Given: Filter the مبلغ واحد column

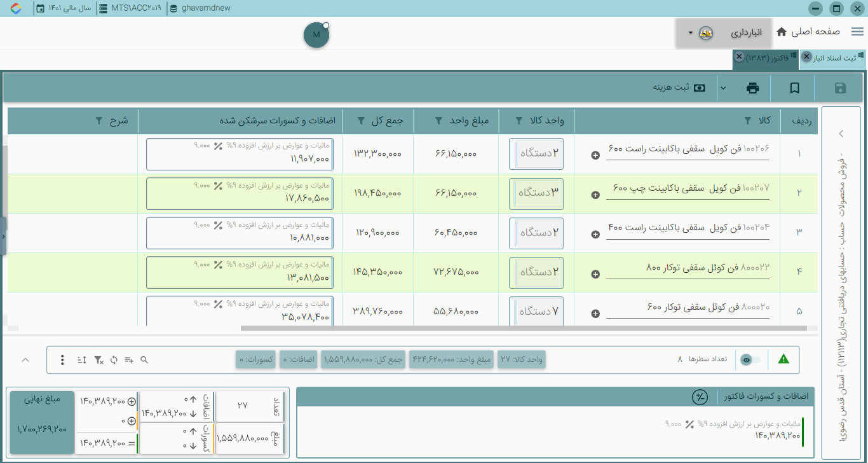Looking at the screenshot, I should (439, 120).
